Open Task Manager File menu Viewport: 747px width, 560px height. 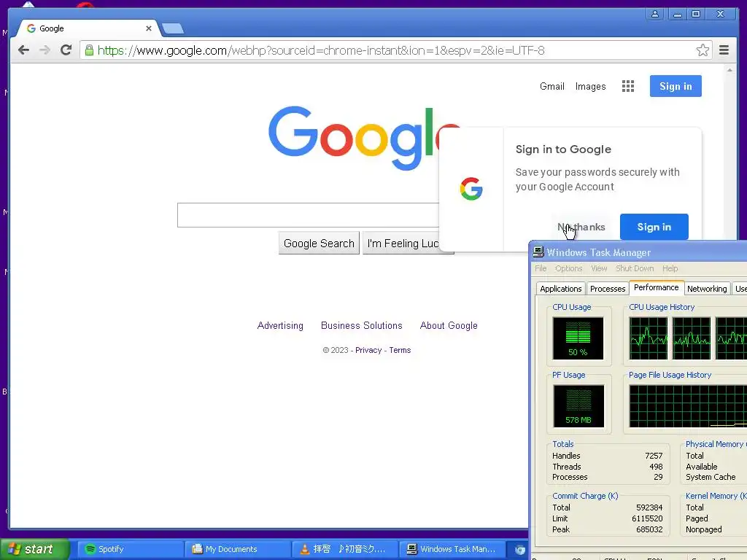541,268
